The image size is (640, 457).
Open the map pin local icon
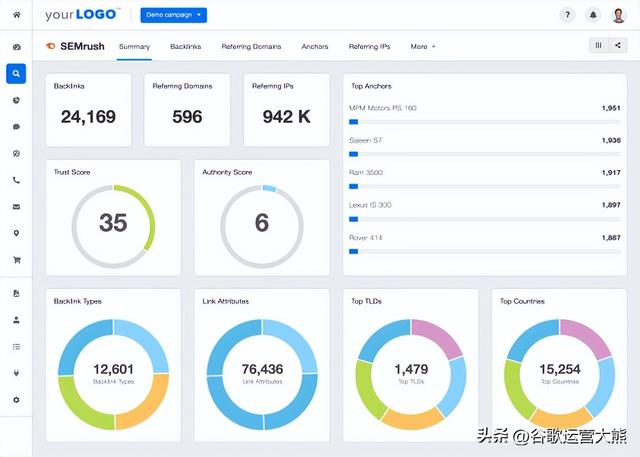[16, 233]
